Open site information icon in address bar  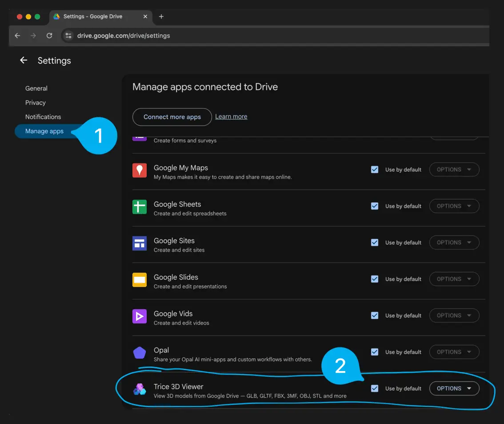(x=68, y=36)
